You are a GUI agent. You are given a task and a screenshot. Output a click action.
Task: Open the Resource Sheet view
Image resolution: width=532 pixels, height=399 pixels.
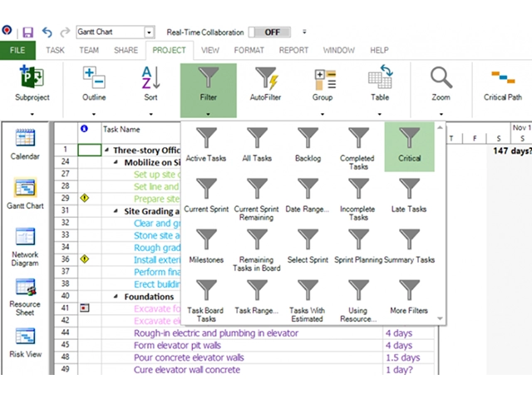[25, 297]
